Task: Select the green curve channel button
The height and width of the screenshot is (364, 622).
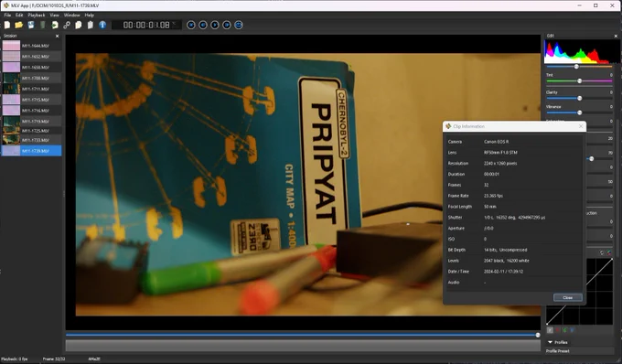Action: click(565, 330)
